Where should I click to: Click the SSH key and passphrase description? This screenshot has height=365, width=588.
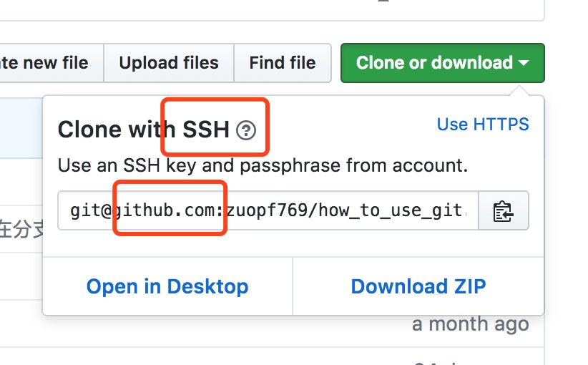click(x=263, y=165)
